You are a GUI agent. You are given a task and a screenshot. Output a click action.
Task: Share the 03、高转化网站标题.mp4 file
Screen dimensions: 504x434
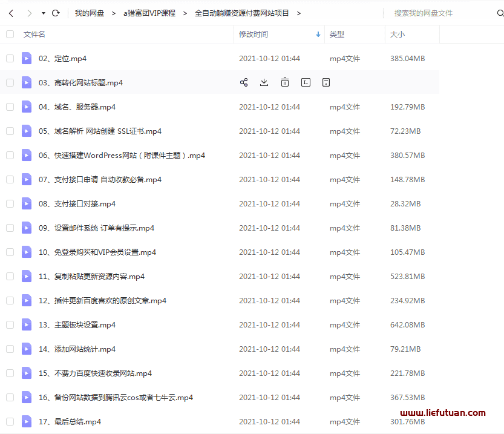tap(244, 82)
